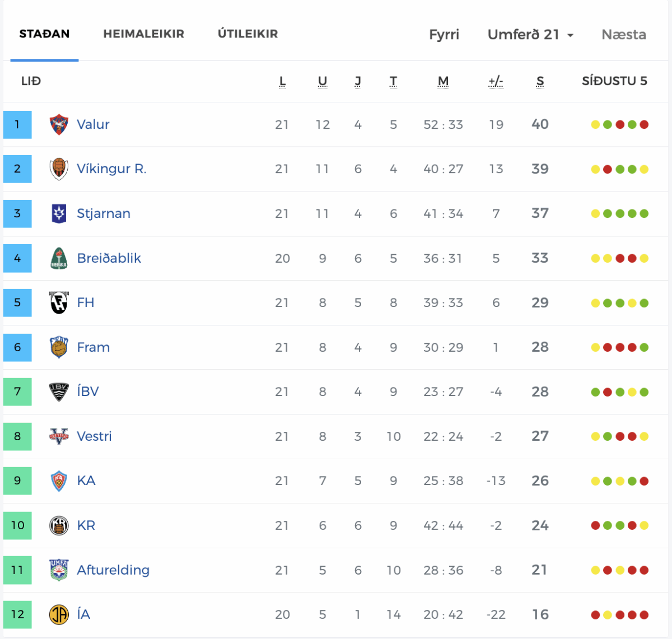Click the ÍA yellow circular badge
Viewport: 672px width, 639px height.
pyautogui.click(x=59, y=614)
